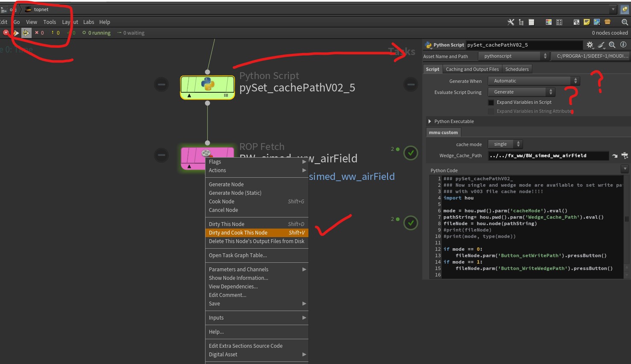Open node chooser icon next to Wedge_Cache_Path

click(x=625, y=156)
